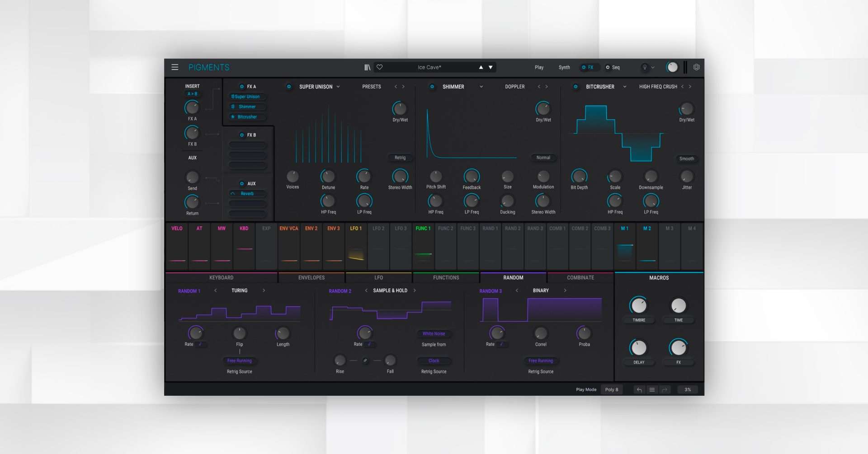Click the lightbulb sound design tips icon
Viewport: 868px width, 454px height.
645,67
